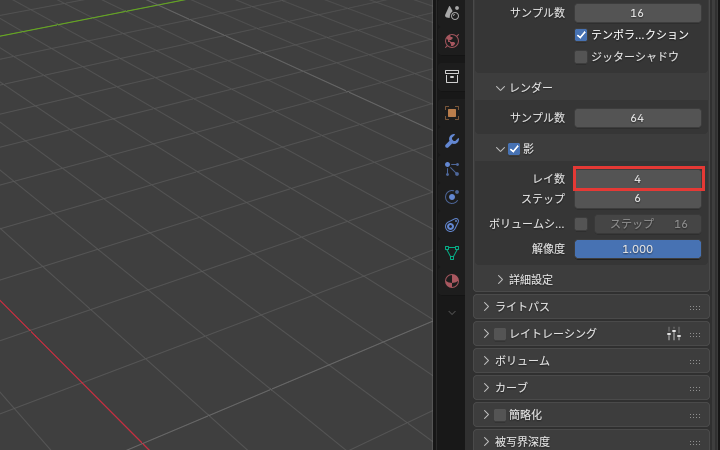The width and height of the screenshot is (720, 450).
Task: Expand the ボリューム panel
Action: pyautogui.click(x=486, y=361)
